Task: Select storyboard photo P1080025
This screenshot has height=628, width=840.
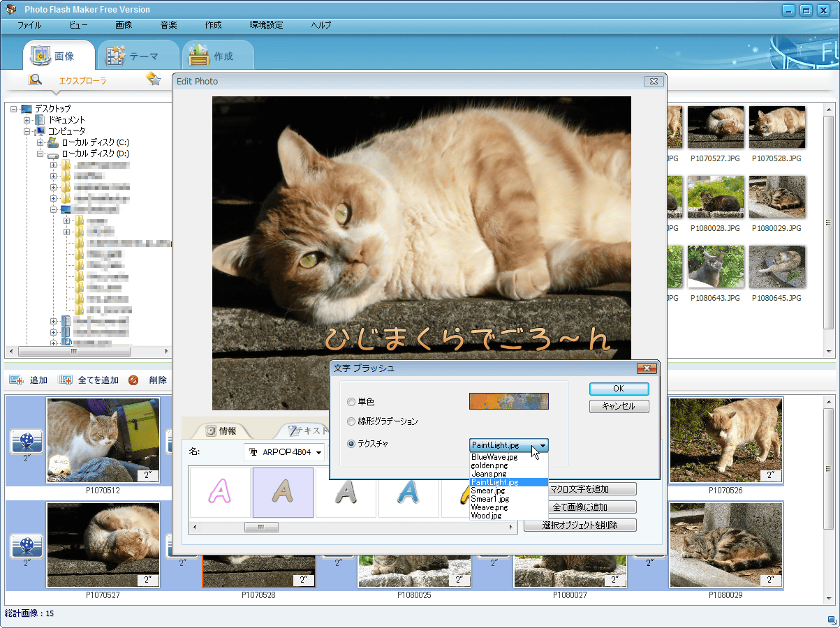Action: click(415, 572)
